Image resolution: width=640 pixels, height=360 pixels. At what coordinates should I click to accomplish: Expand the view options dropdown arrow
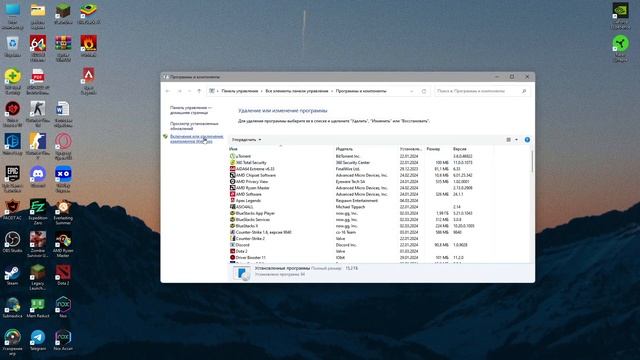coord(516,140)
